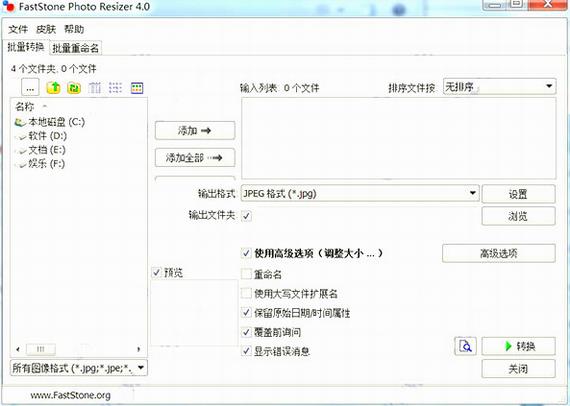
Task: Click the 设置 button
Action: click(x=518, y=194)
